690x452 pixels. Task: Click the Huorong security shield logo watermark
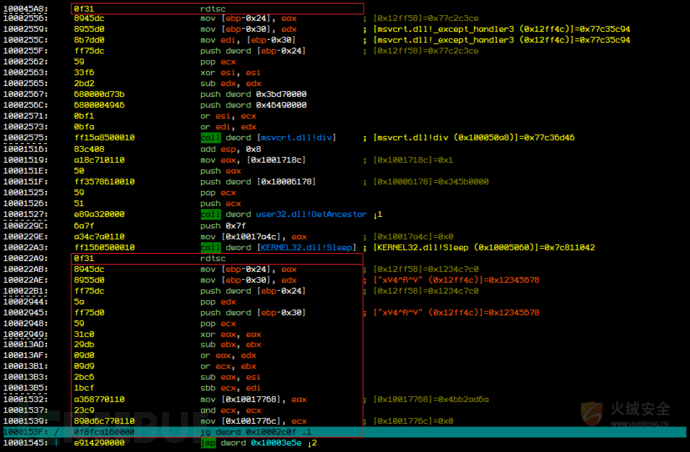pyautogui.click(x=591, y=413)
